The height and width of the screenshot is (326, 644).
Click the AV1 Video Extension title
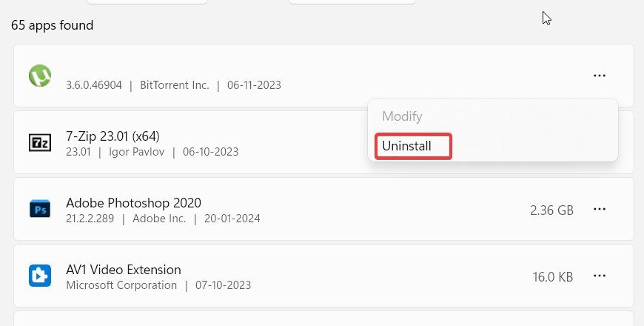124,269
